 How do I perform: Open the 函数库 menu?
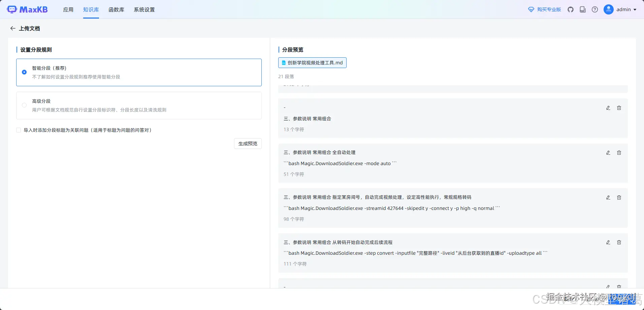[x=117, y=9]
